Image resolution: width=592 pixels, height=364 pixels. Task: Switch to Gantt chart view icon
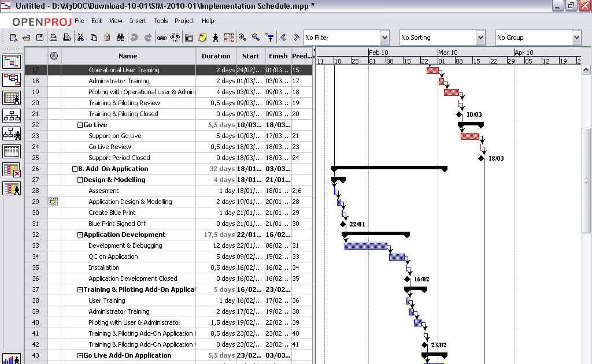[x=12, y=62]
